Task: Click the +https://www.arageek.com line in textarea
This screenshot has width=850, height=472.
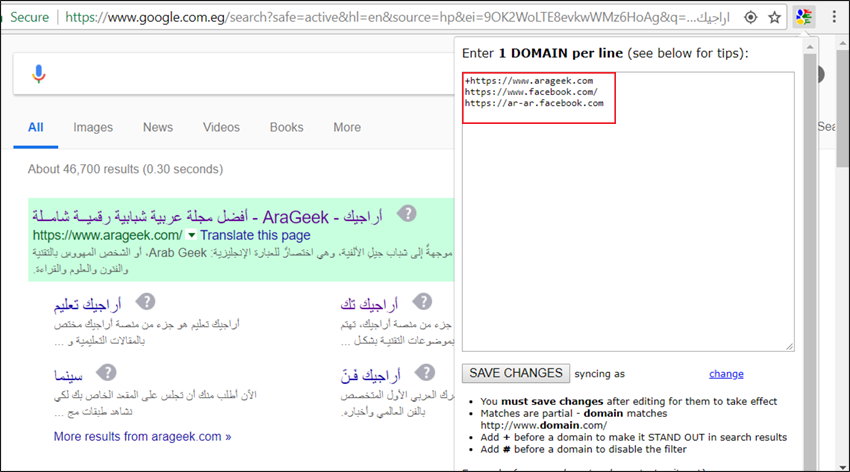Action: [529, 81]
